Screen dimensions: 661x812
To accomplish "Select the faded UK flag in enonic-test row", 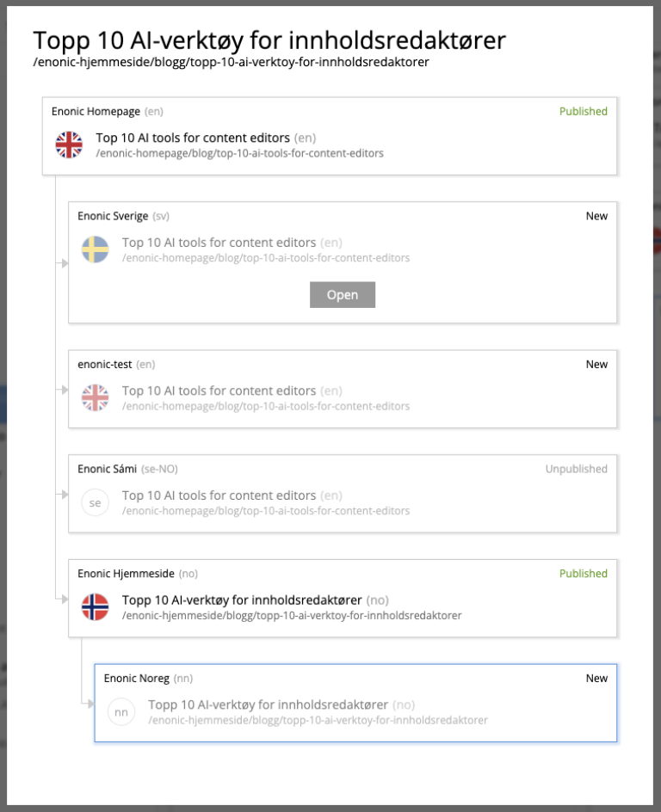I will (x=95, y=397).
